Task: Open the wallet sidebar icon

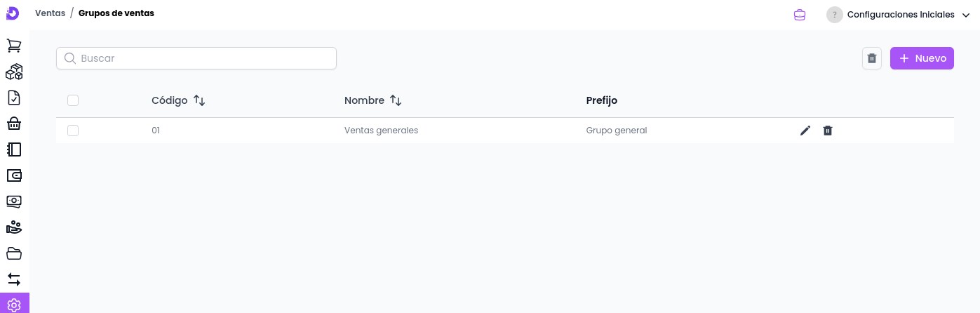Action: (14, 175)
